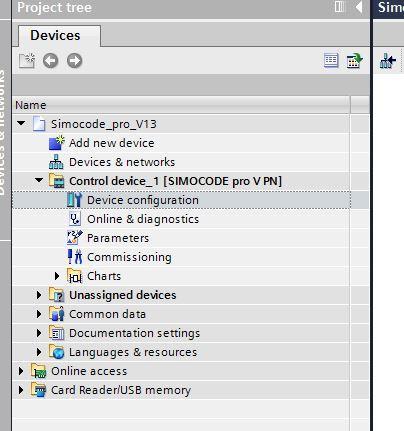The image size is (404, 431).
Task: Open the Online & diagnostics label
Action: click(143, 219)
